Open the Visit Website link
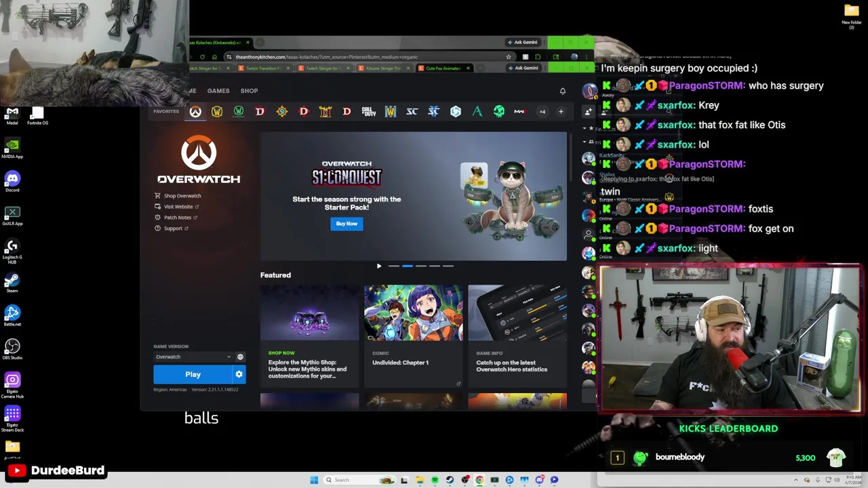 (176, 207)
